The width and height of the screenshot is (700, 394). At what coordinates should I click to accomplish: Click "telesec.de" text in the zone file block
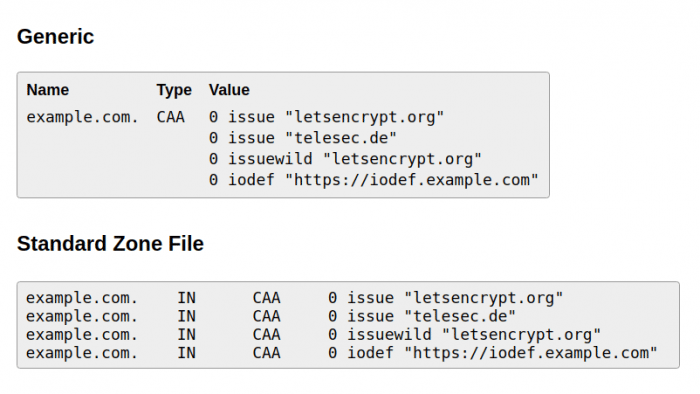(460, 316)
